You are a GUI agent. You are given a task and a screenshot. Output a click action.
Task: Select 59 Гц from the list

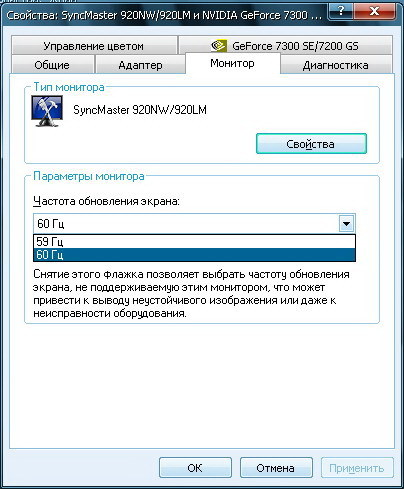[x=194, y=241]
